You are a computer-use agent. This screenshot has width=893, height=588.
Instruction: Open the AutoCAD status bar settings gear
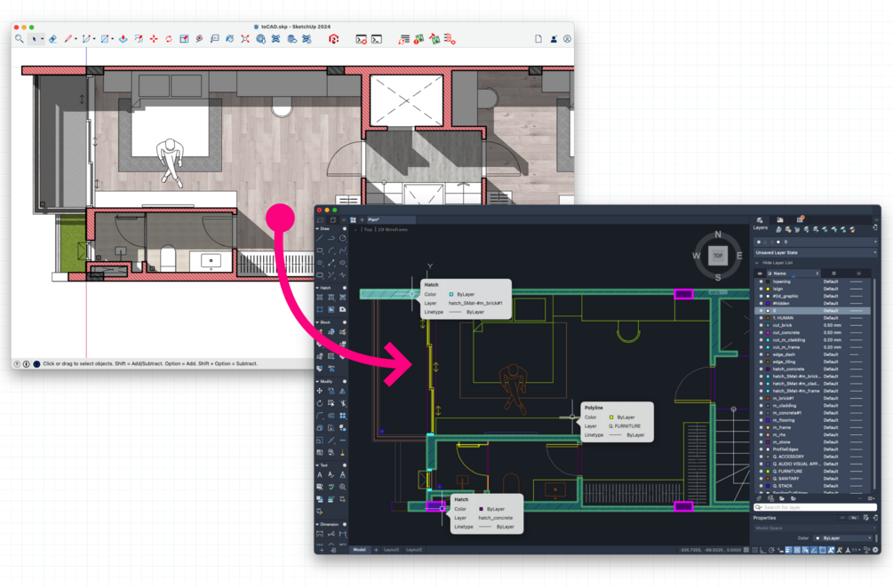point(876,550)
